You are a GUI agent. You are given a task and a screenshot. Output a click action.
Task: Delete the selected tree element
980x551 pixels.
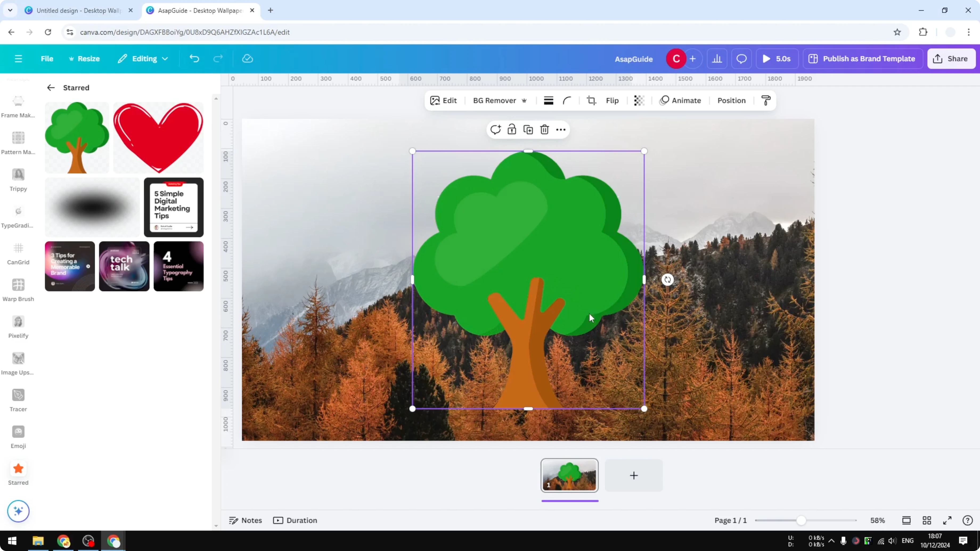click(x=544, y=129)
